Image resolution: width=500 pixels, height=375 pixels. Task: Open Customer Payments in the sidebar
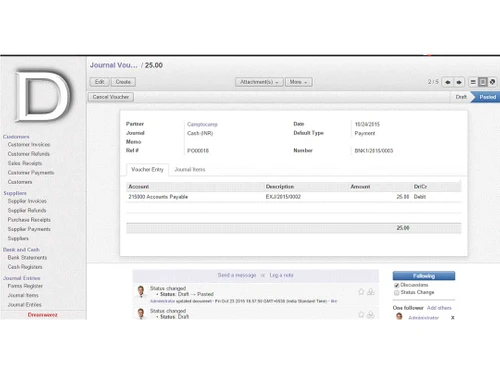click(x=31, y=173)
